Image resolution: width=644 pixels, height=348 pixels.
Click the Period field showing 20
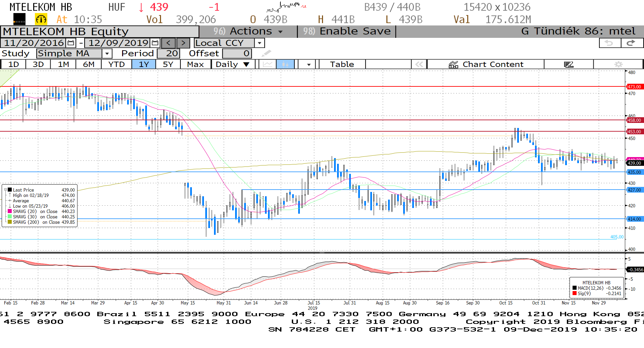click(168, 53)
